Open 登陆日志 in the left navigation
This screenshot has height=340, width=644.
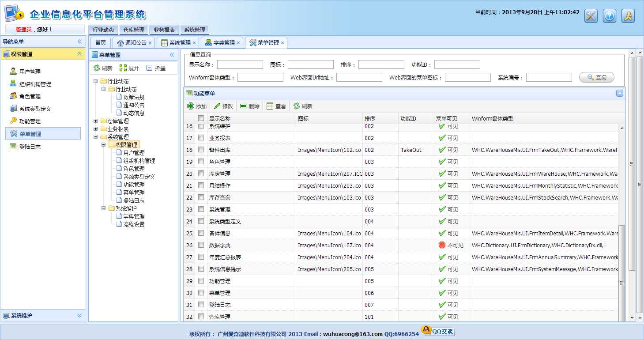[30, 147]
